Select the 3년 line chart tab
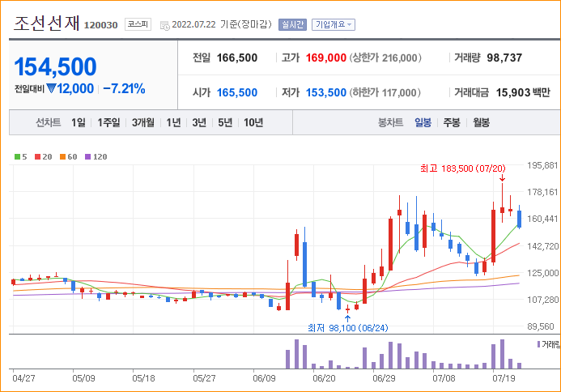The image size is (561, 392). [199, 122]
